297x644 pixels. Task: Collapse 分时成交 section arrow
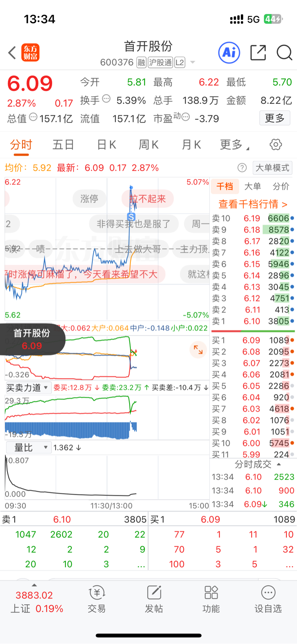(279, 464)
